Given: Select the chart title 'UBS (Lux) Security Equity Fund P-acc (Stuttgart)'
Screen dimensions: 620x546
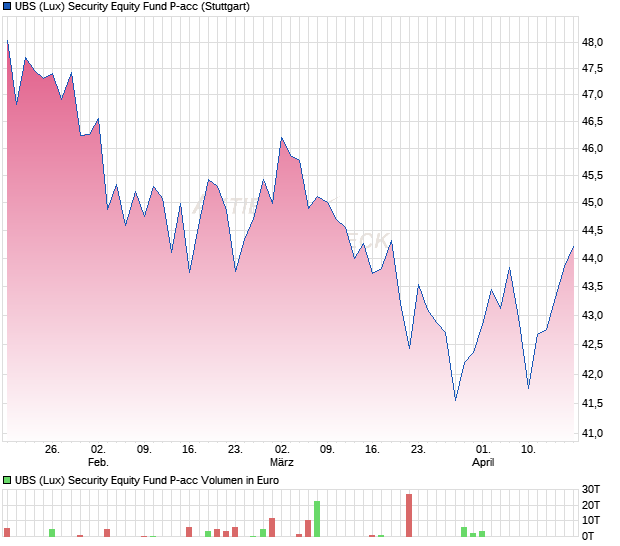Looking at the screenshot, I should click(132, 6).
